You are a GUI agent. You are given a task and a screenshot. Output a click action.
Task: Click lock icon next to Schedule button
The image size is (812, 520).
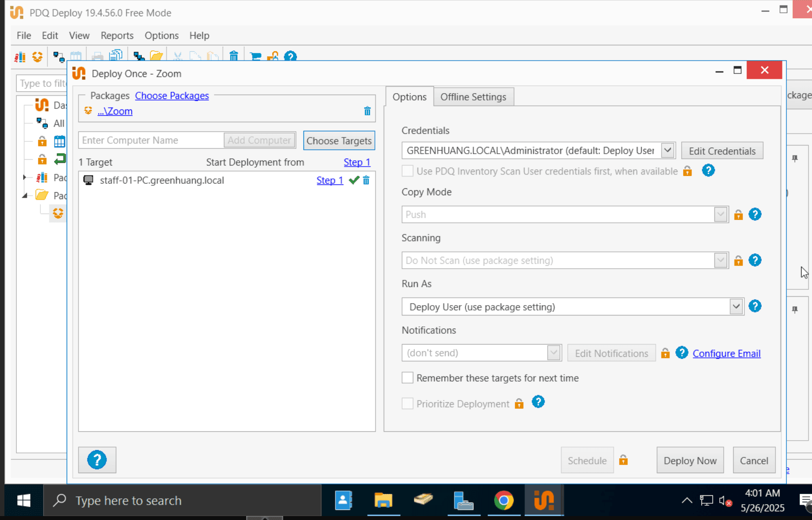coord(624,460)
